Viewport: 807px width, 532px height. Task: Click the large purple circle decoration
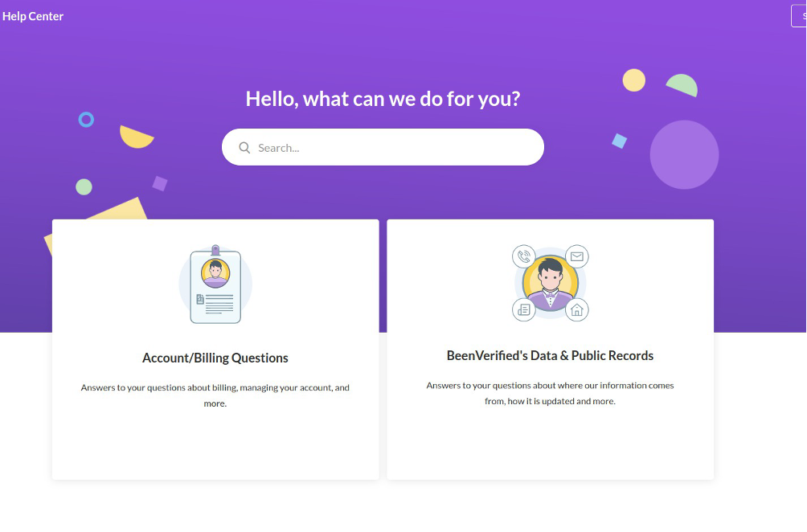(684, 154)
